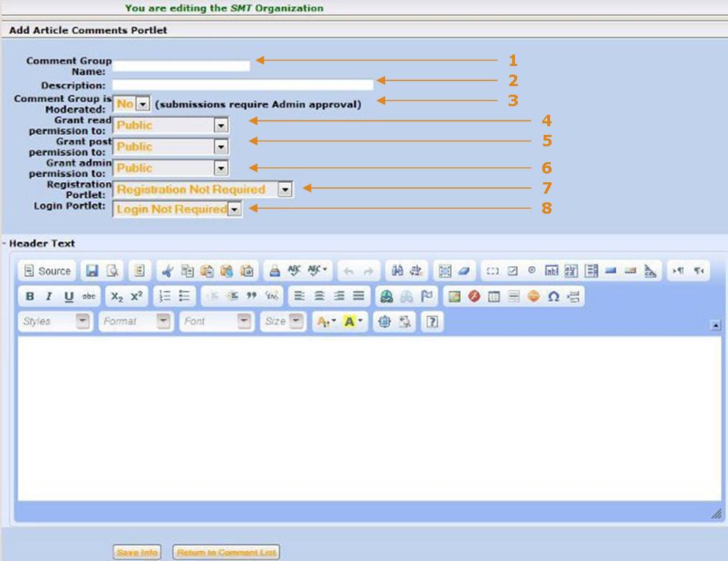The height and width of the screenshot is (561, 728).
Task: Toggle bold formatting
Action: click(29, 296)
